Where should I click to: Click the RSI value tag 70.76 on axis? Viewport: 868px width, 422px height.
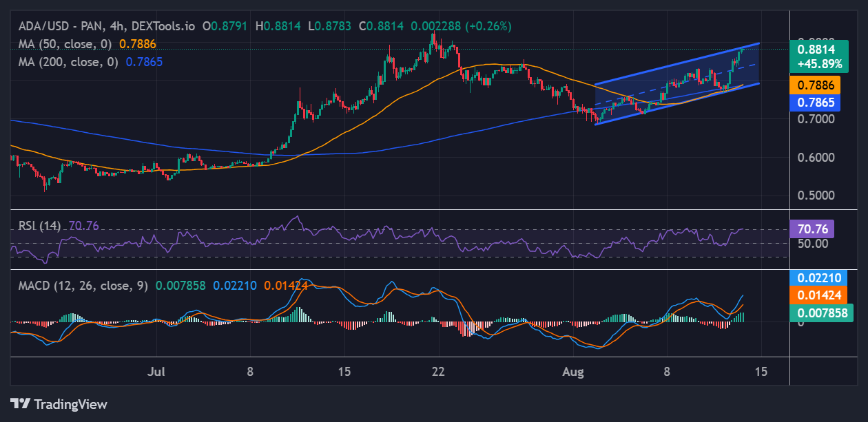812,229
